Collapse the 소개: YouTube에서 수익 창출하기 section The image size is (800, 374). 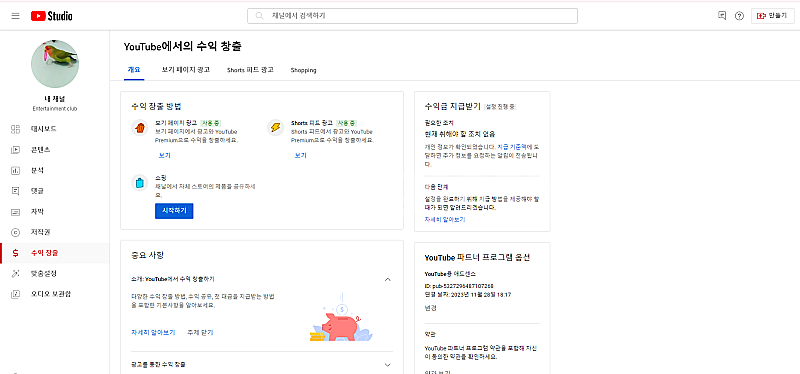click(387, 279)
